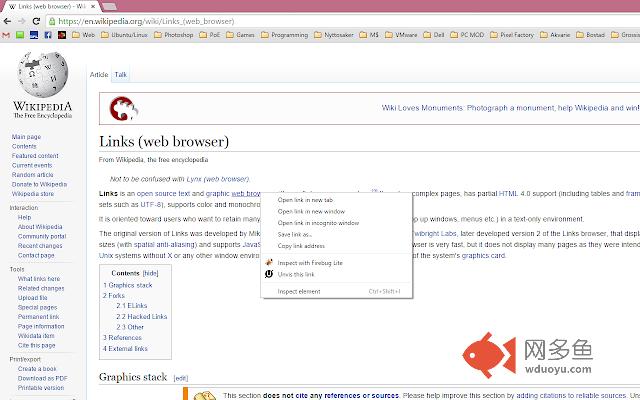The image size is (640, 400).
Task: Select Open link in new window
Action: tap(336, 211)
